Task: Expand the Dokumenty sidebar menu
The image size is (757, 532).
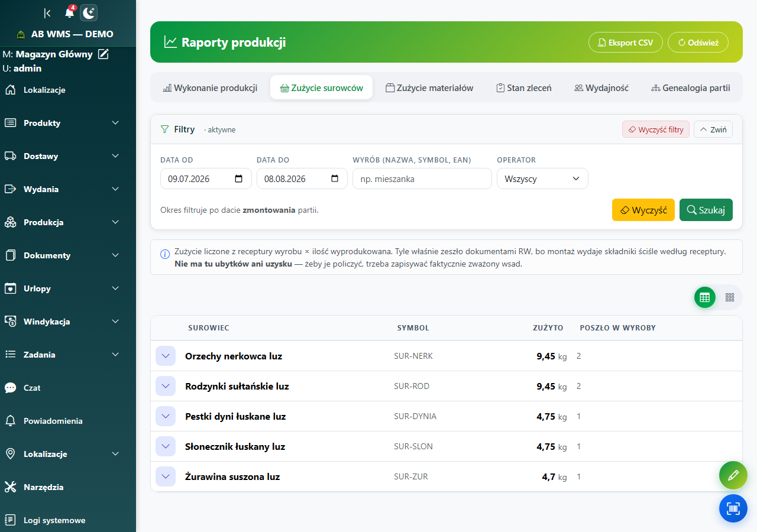Action: pos(68,255)
